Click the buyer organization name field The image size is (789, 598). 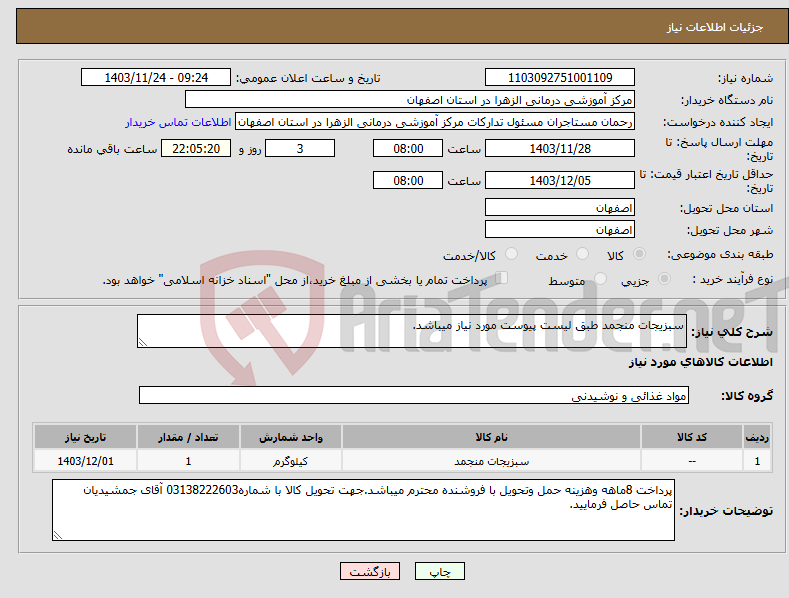coord(410,100)
